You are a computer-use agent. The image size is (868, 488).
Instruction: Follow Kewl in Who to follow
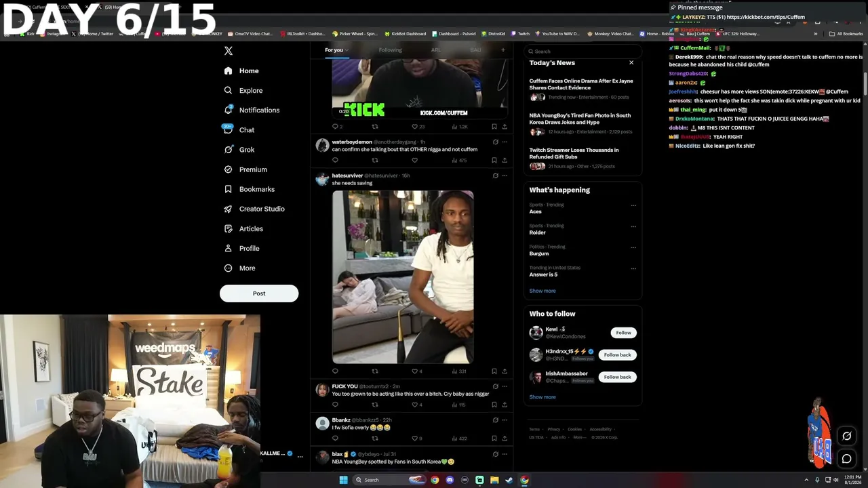click(x=623, y=333)
